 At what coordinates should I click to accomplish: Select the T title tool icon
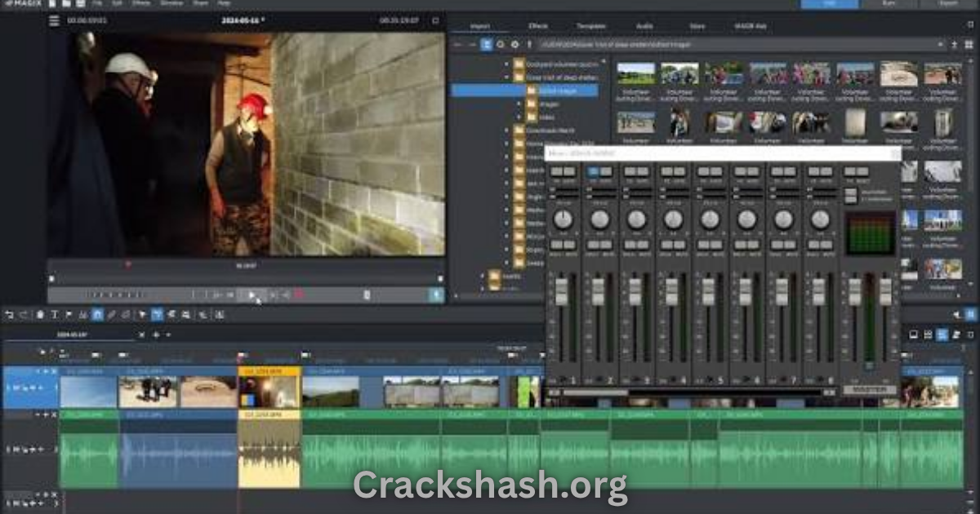pos(55,314)
